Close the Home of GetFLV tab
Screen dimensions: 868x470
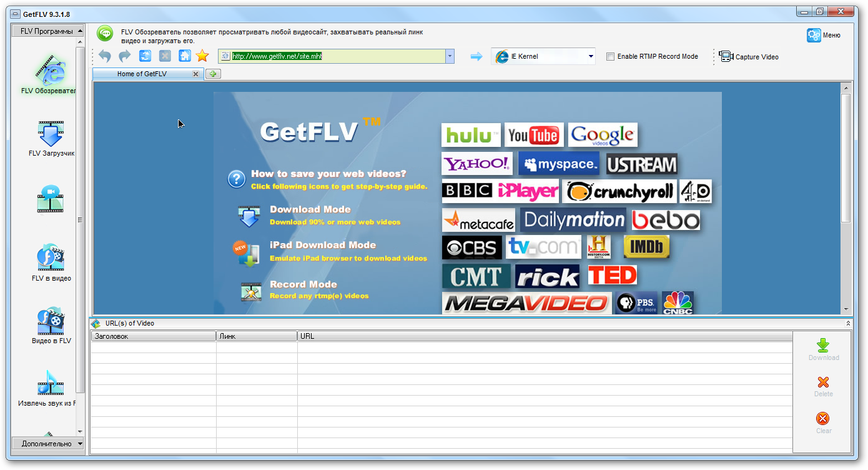(195, 74)
